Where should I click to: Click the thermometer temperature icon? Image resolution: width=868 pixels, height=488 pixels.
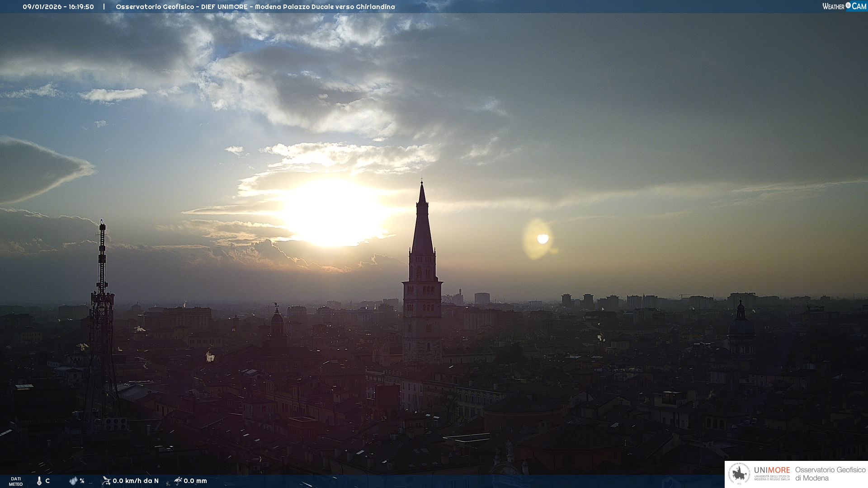[39, 481]
